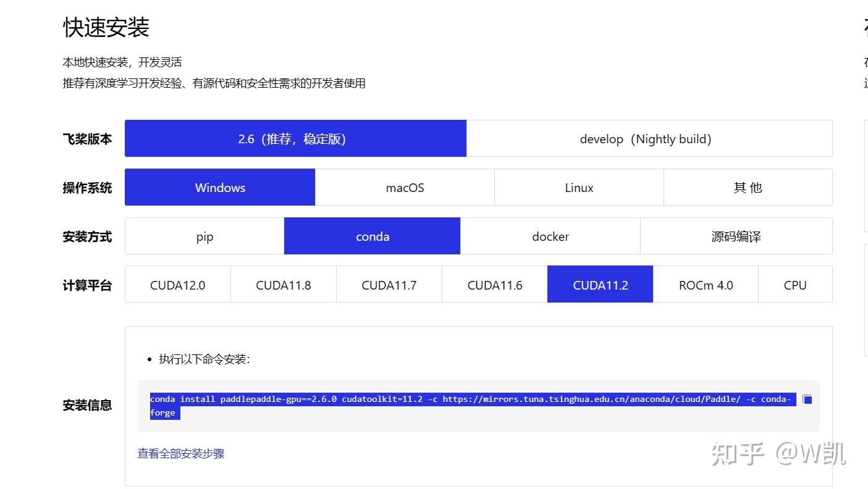Select develop (Nightly build) version
Screen dimensions: 868x489
click(646, 138)
